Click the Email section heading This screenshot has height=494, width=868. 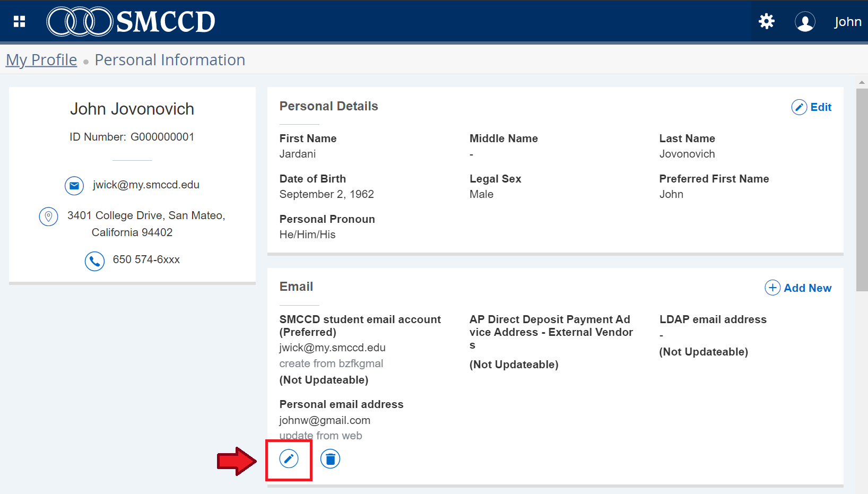point(297,287)
